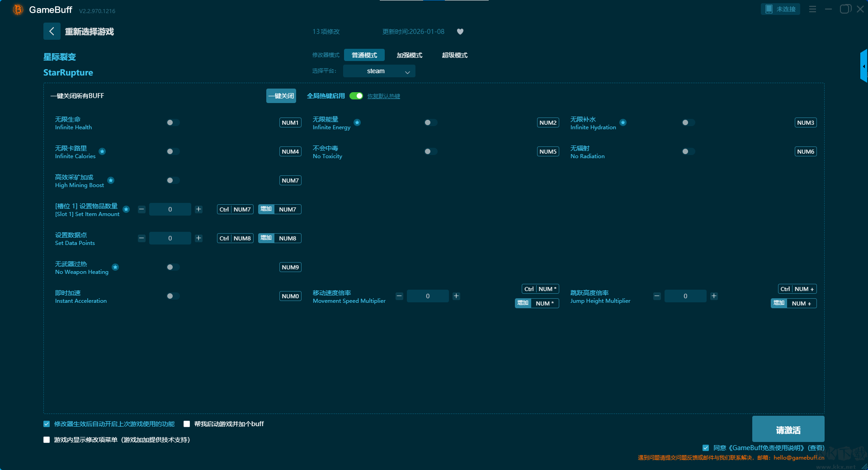Image resolution: width=868 pixels, height=470 pixels.
Task: Increase the Movement Speed Multiplier value
Action: click(x=456, y=296)
